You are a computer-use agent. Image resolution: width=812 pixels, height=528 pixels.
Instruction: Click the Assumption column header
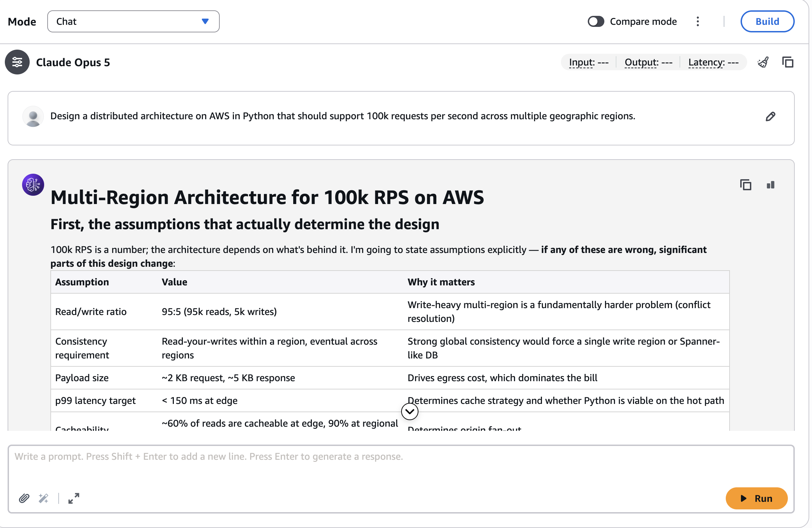click(x=82, y=282)
